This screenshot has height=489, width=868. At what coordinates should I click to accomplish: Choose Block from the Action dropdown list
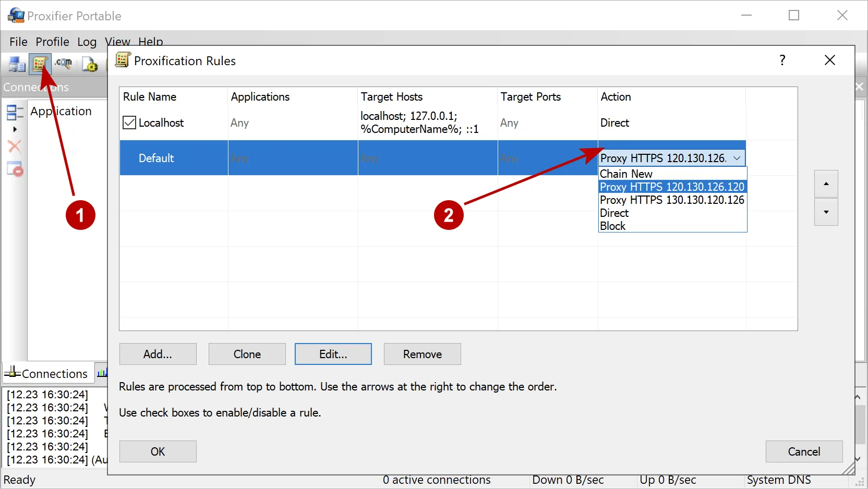[613, 226]
